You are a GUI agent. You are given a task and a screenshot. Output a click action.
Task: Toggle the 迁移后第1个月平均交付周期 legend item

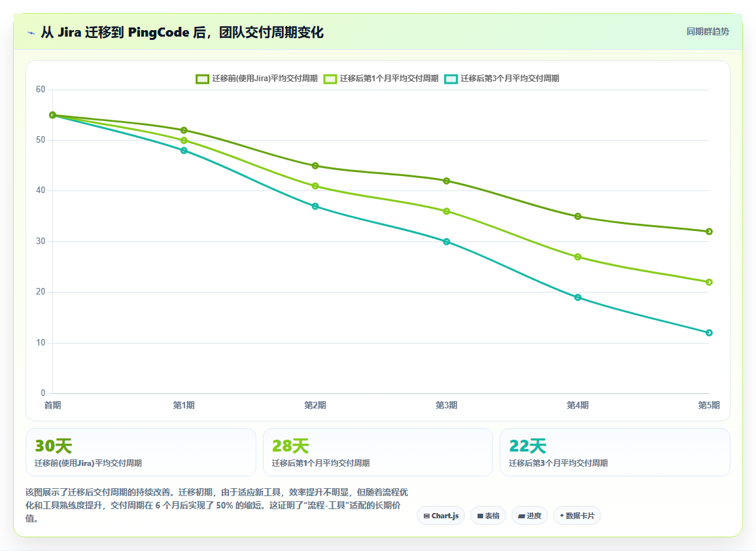click(x=381, y=79)
